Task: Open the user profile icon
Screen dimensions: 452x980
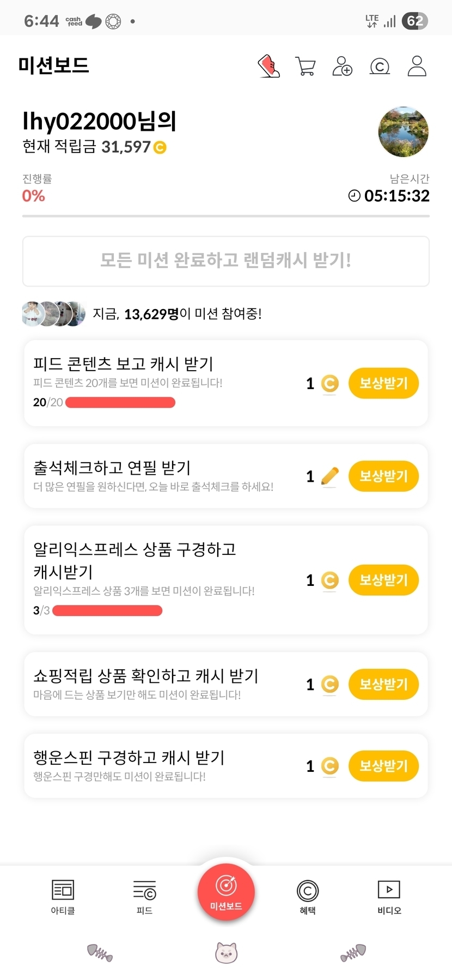Action: coord(417,66)
